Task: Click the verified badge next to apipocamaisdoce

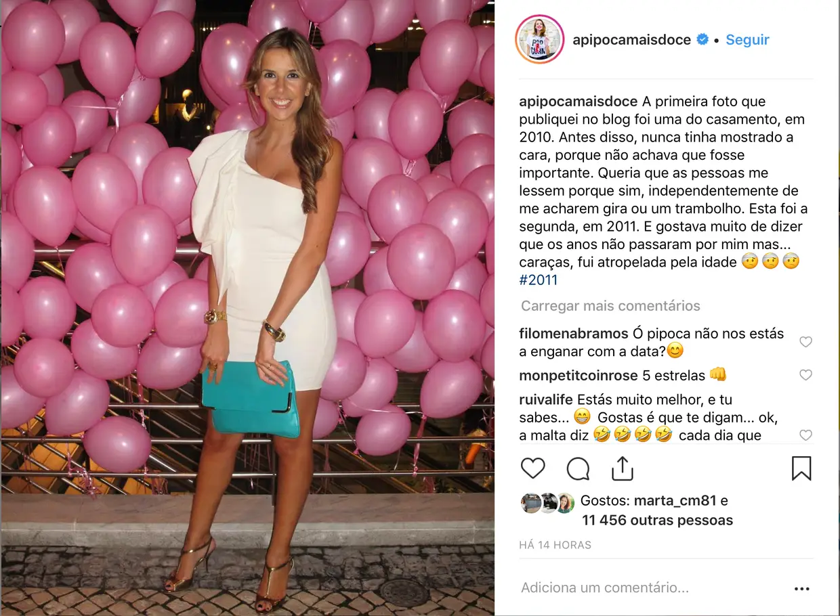Action: tap(703, 40)
